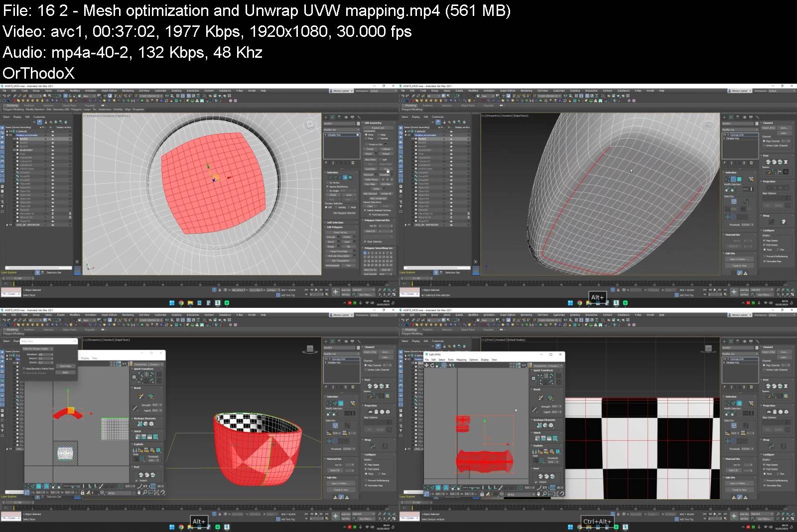The height and width of the screenshot is (532, 797).
Task: Expand Soft Selection rollout in top-left panel
Action: (335, 223)
